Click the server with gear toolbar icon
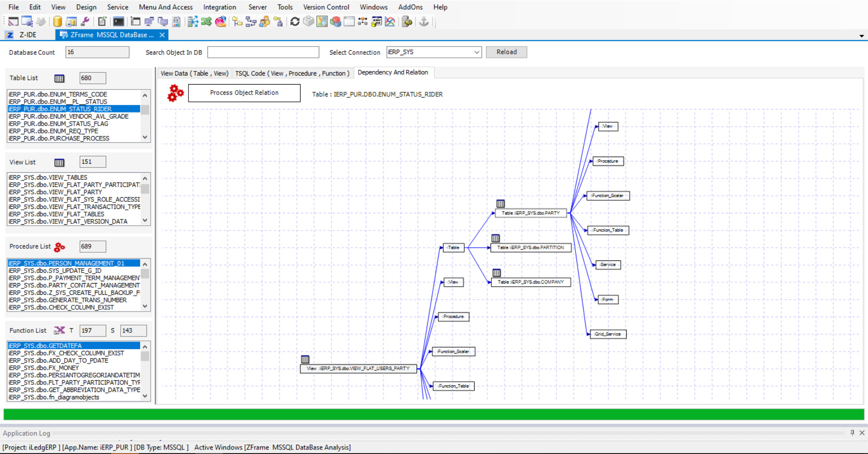Viewport: 868px width, 454px height. click(407, 21)
